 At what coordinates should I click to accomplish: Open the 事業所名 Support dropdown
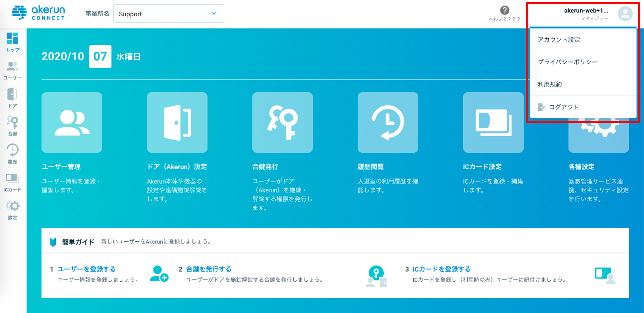(x=169, y=14)
